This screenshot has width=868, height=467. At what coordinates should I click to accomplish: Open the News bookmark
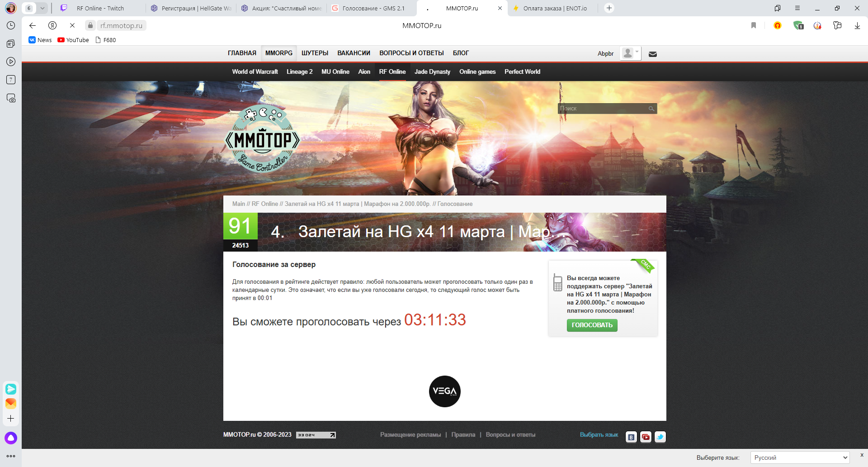pos(40,40)
